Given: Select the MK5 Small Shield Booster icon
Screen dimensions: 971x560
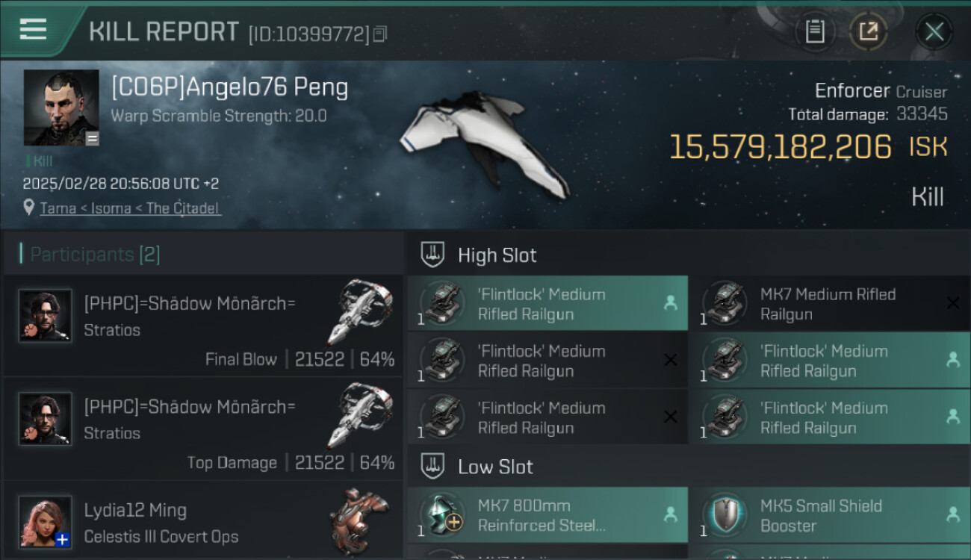Looking at the screenshot, I should tap(725, 515).
